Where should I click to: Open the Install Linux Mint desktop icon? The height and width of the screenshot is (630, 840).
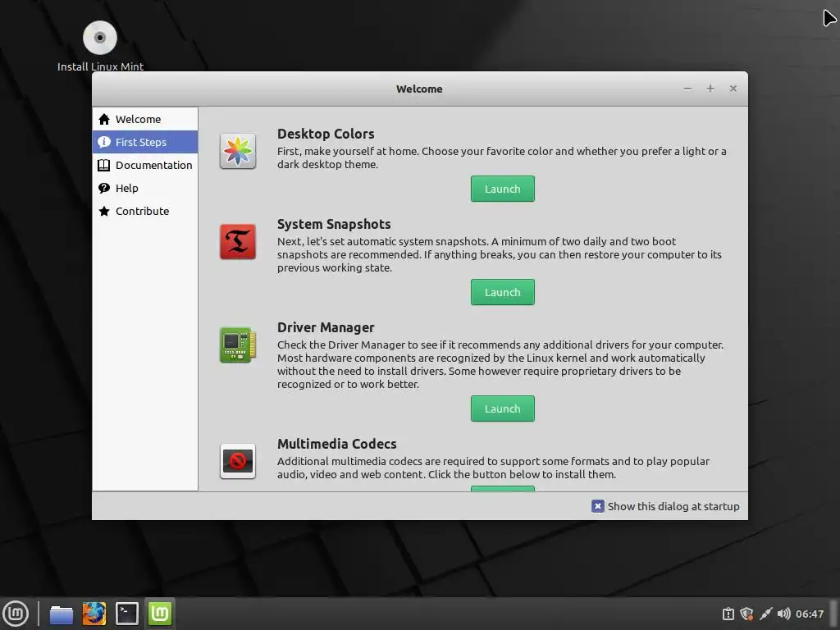pos(100,46)
